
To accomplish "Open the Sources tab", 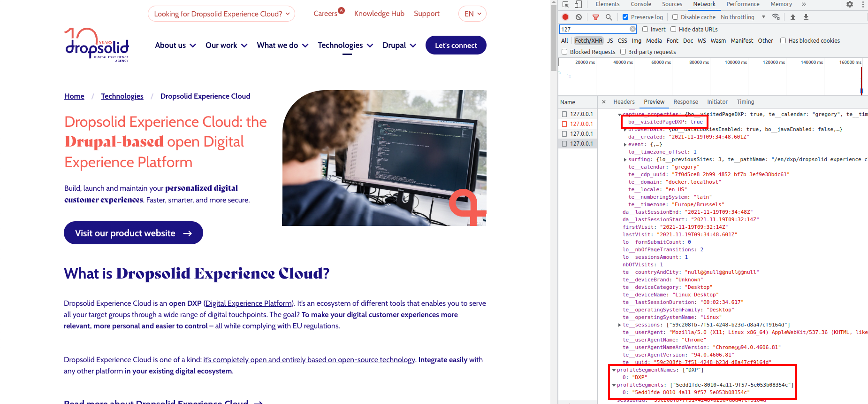I will point(672,4).
